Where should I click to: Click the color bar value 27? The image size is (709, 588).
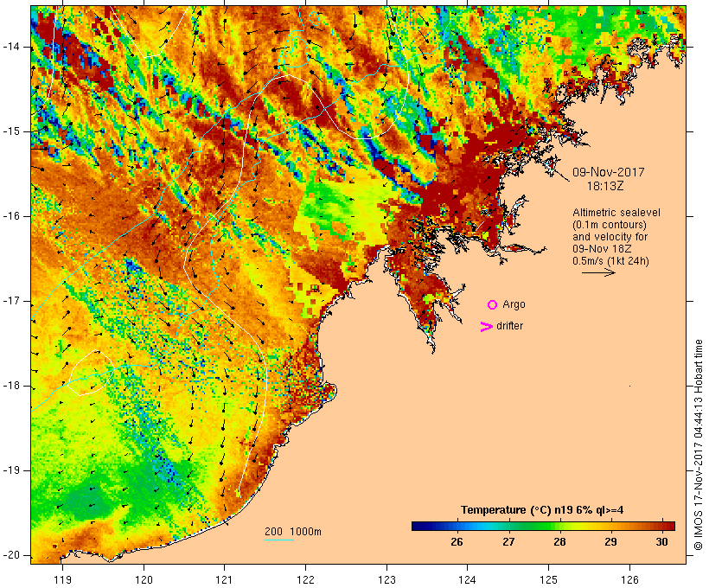click(x=508, y=542)
